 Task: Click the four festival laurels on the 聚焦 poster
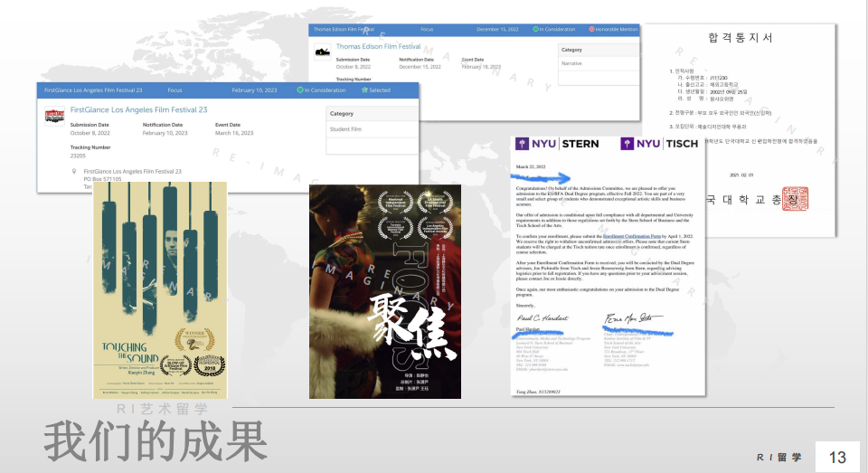point(415,215)
